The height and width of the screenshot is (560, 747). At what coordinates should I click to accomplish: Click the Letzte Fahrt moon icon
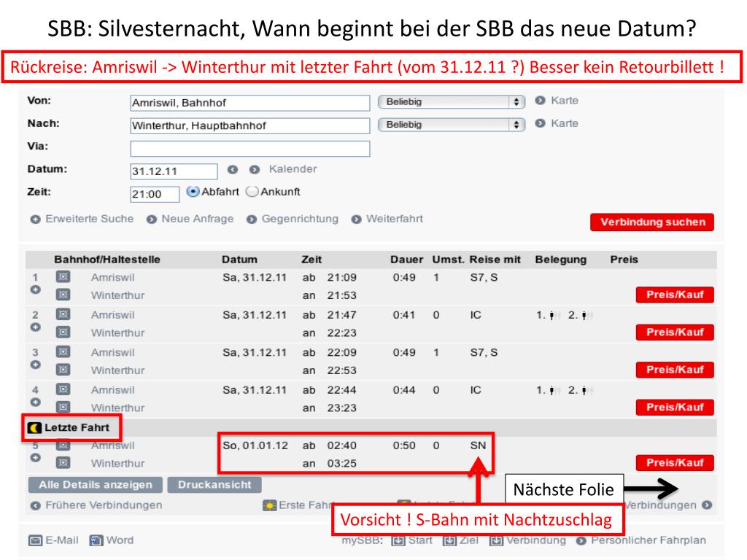point(34,427)
